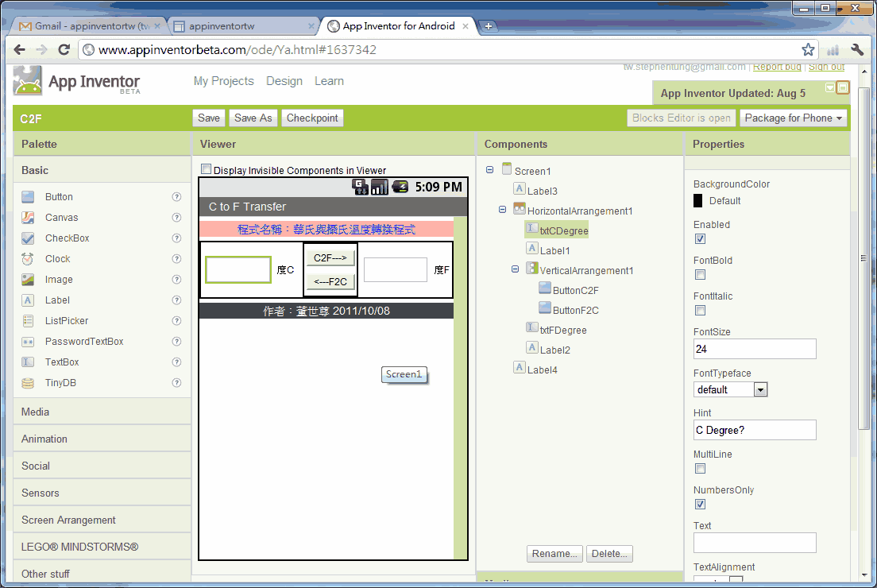Switch to the Design tab
The height and width of the screenshot is (588, 877).
[x=284, y=81]
